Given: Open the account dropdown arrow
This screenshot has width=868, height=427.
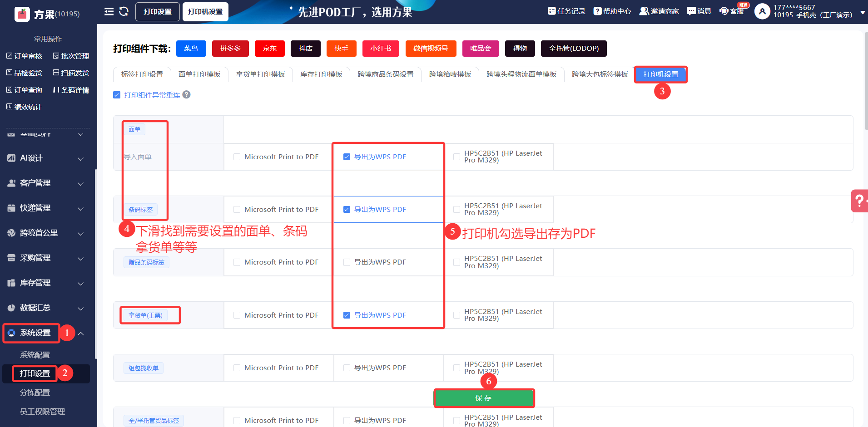Looking at the screenshot, I should coord(863,13).
